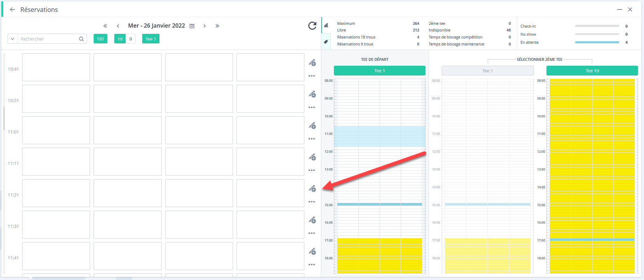Jump back with the double left chevron

click(105, 26)
